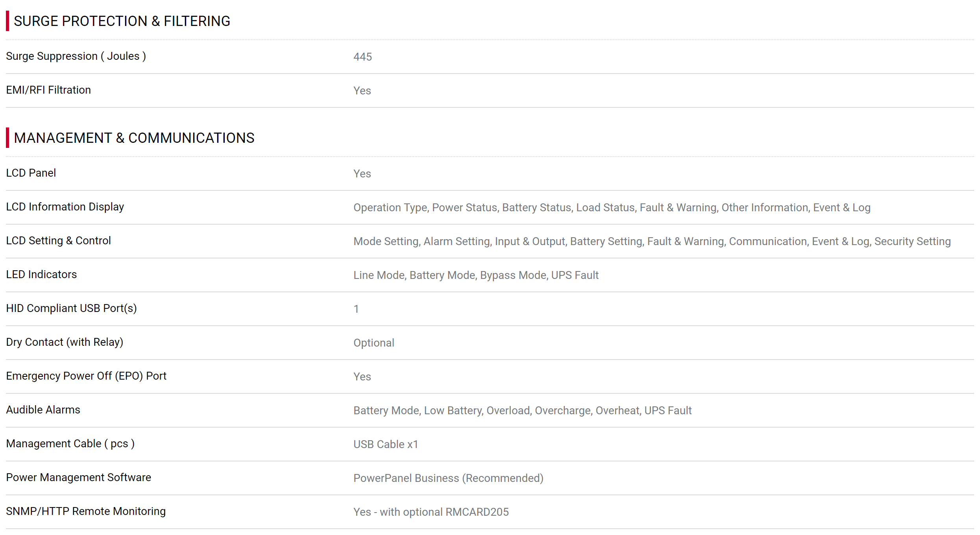Select the LCD Information Display label

pos(65,207)
